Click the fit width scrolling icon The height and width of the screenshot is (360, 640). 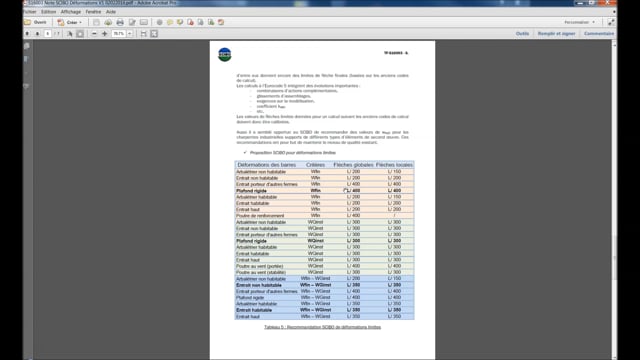(143, 33)
